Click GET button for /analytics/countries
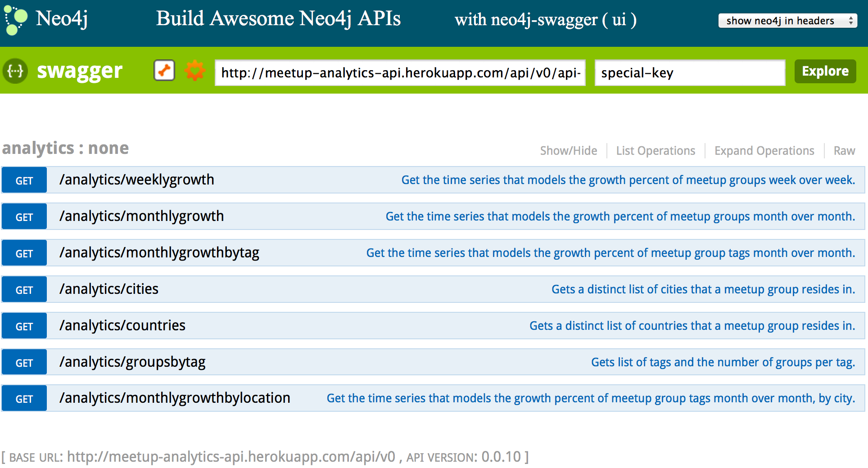 24,326
